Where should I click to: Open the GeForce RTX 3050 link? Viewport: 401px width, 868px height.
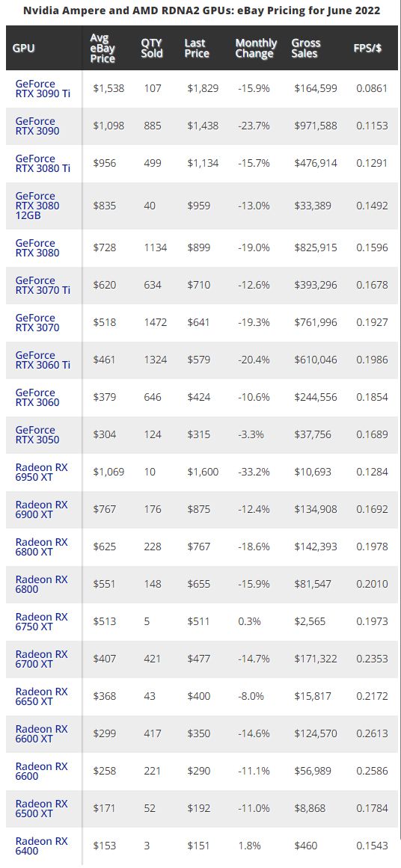point(37,434)
